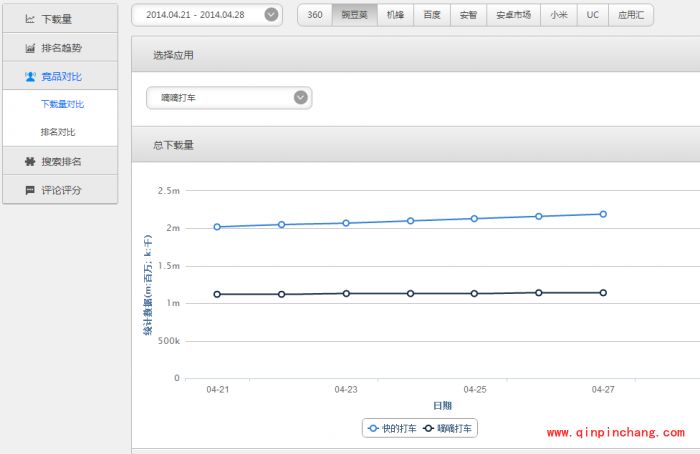Image resolution: width=700 pixels, height=454 pixels.
Task: Click the 1m y-axis label
Action: [x=173, y=303]
